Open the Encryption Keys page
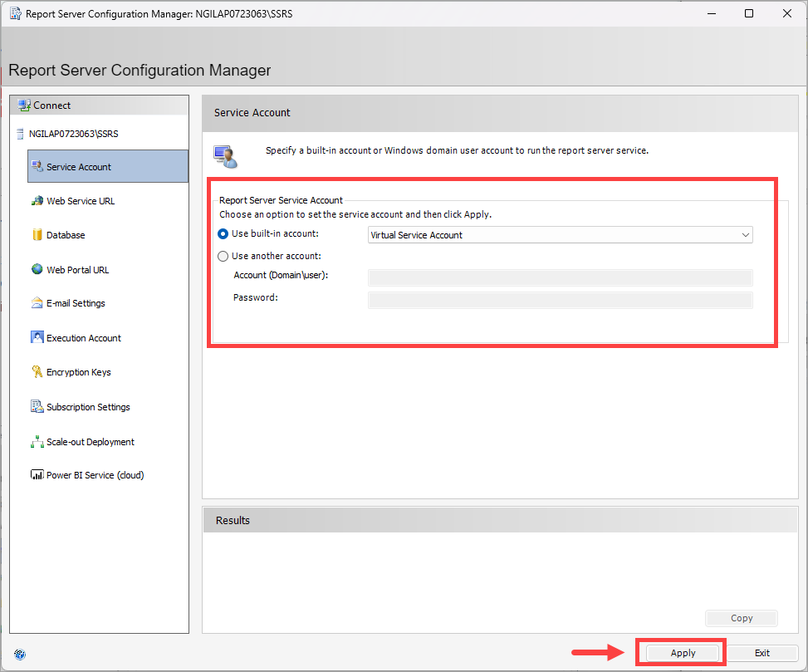Screen dimensions: 808x672 (x=78, y=372)
